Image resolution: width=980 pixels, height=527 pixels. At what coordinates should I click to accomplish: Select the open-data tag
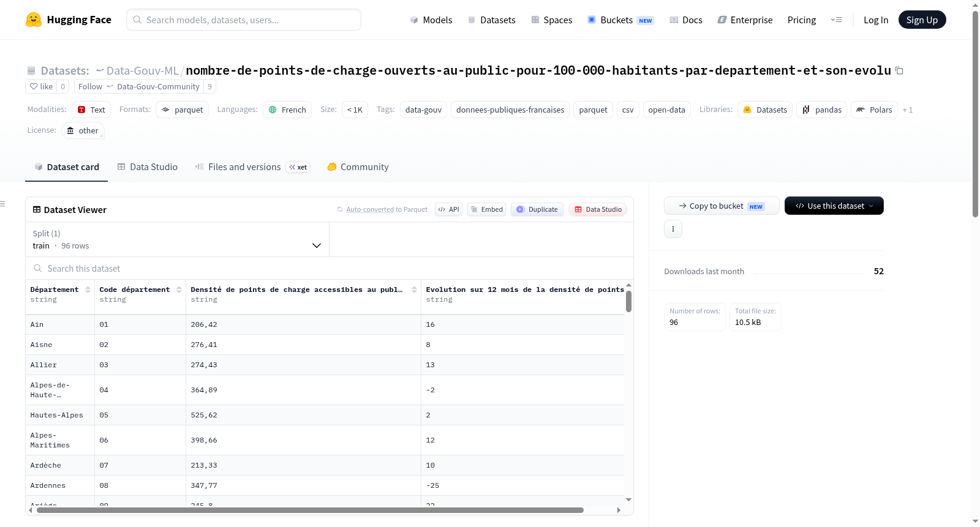666,110
